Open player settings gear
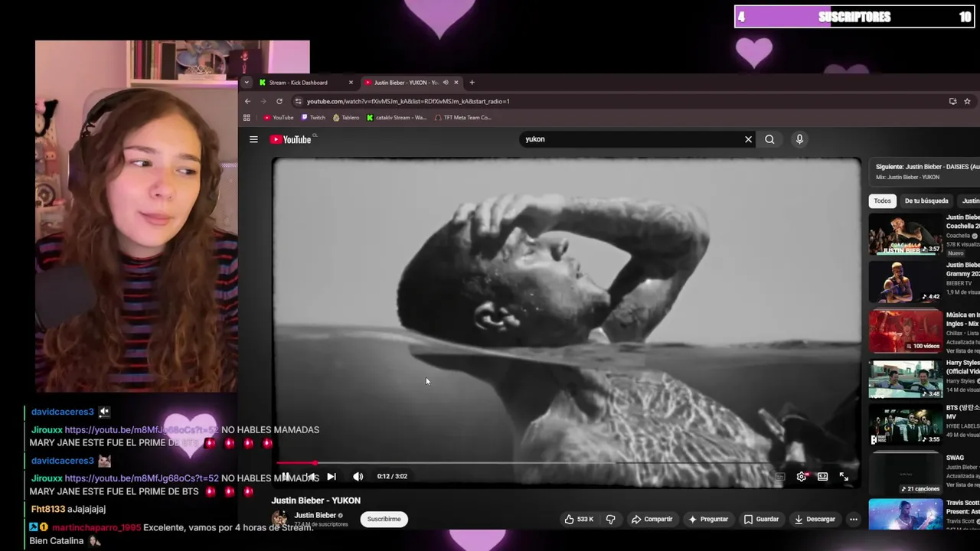980x551 pixels. tap(802, 477)
